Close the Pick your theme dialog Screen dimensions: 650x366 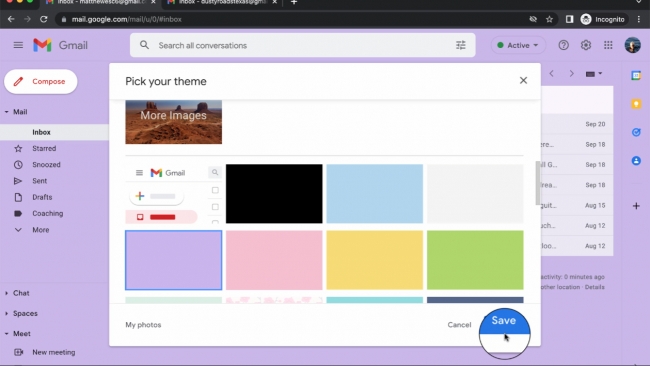click(x=523, y=80)
